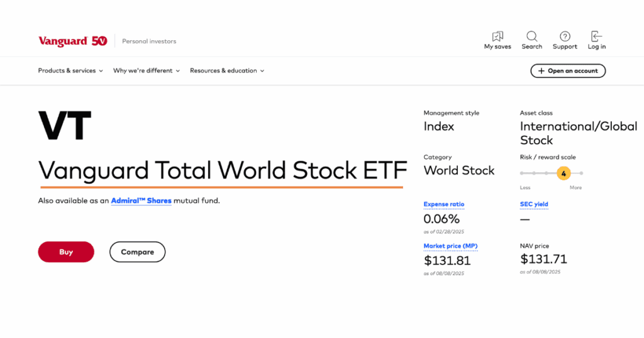Click the Log in icon

pos(596,36)
